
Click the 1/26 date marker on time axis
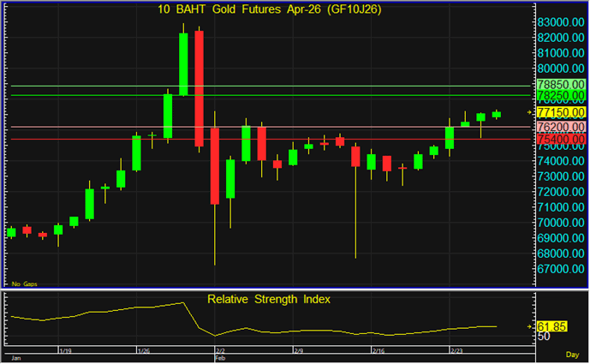tap(144, 350)
